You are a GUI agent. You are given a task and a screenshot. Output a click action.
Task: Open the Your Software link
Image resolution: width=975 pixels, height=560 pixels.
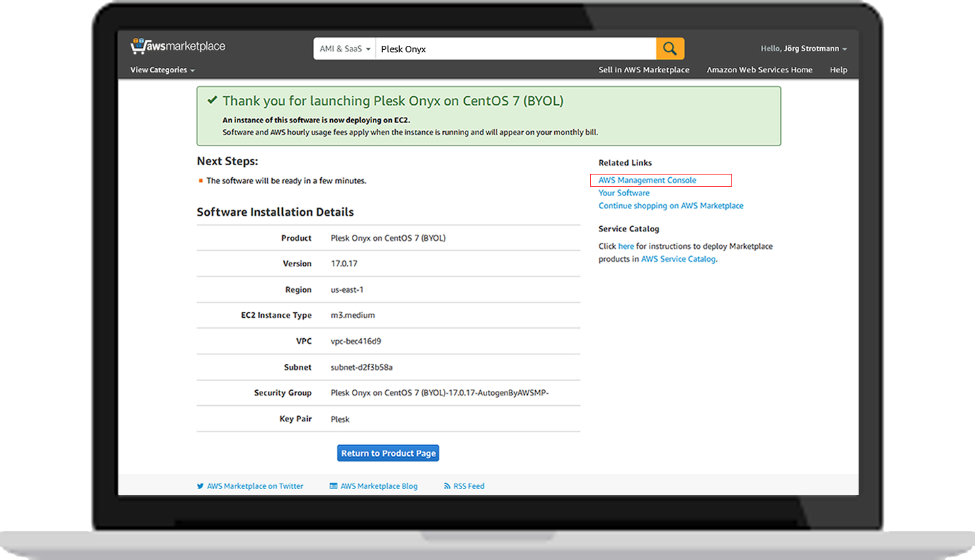pos(624,193)
